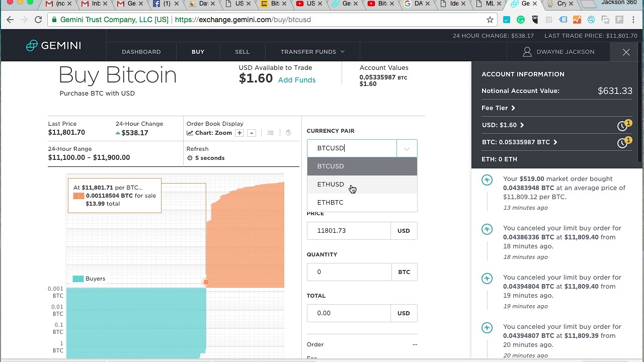
Task: Click the activity icon beside the 0.04394804 BTC cancellation
Action: point(487,279)
